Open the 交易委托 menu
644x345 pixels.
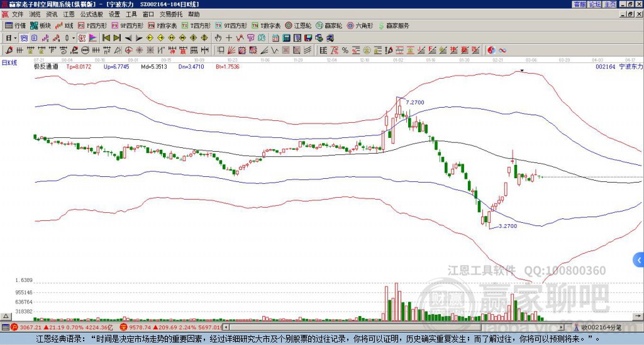tap(171, 14)
